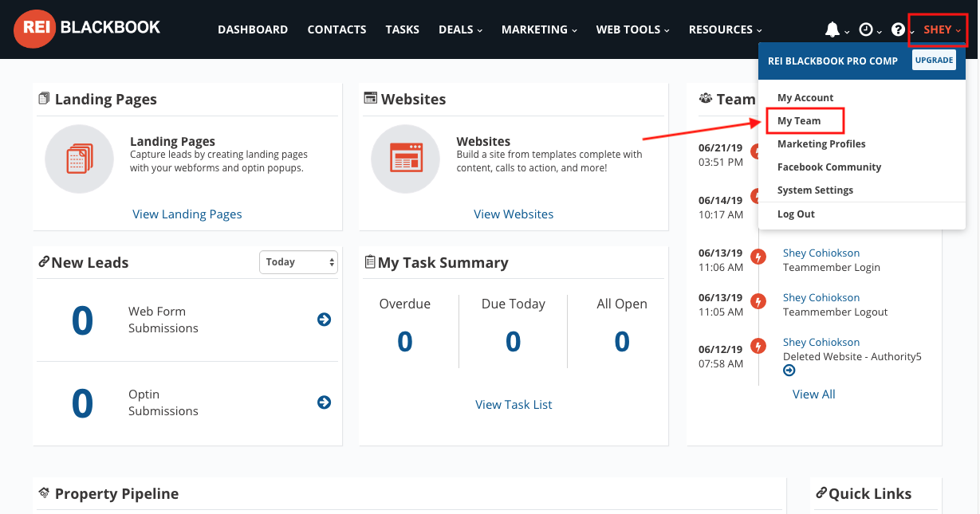
Task: Click the REI Blackbook logo
Action: click(x=87, y=29)
